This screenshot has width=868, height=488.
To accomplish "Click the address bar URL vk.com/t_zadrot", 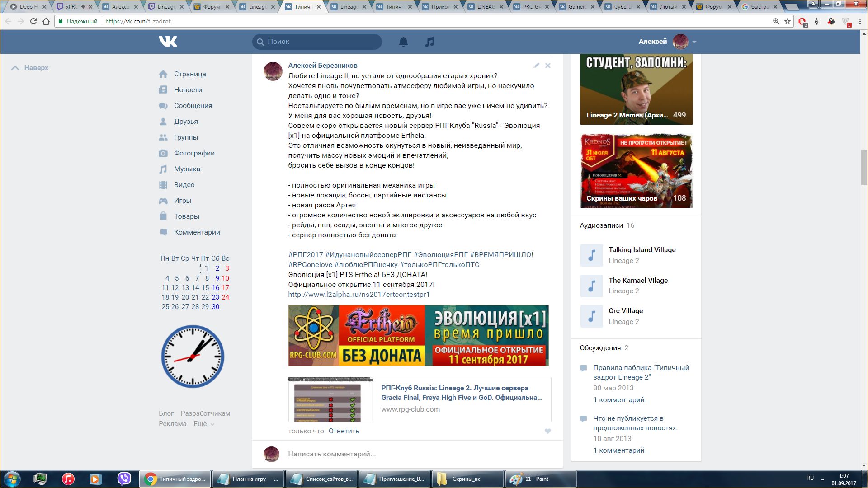I will [138, 21].
